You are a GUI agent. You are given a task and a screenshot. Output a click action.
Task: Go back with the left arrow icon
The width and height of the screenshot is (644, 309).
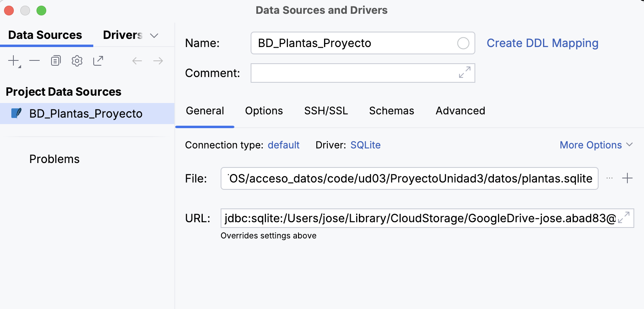[x=137, y=61]
